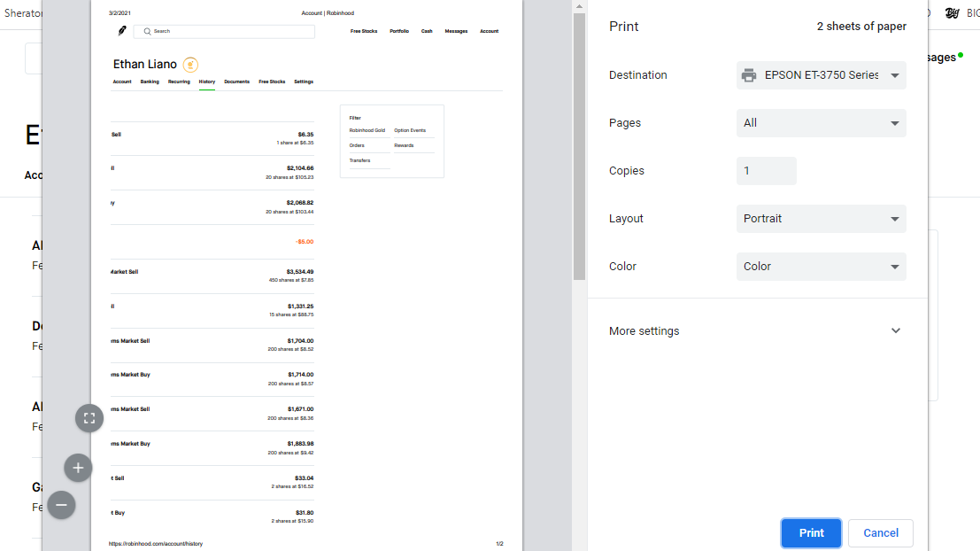The width and height of the screenshot is (980, 551).
Task: Click Portfolio in preview top nav
Action: 399,31
